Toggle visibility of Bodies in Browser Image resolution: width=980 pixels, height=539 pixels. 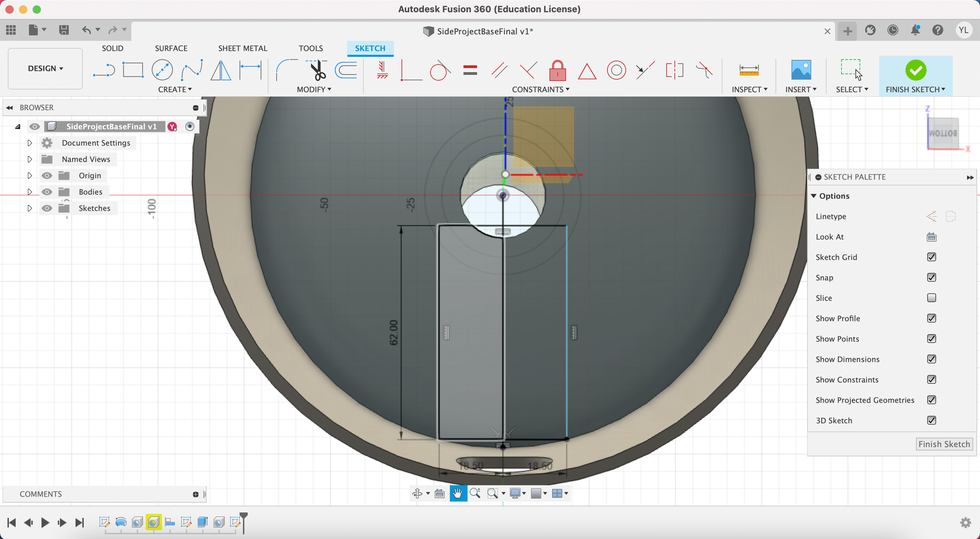pos(46,192)
